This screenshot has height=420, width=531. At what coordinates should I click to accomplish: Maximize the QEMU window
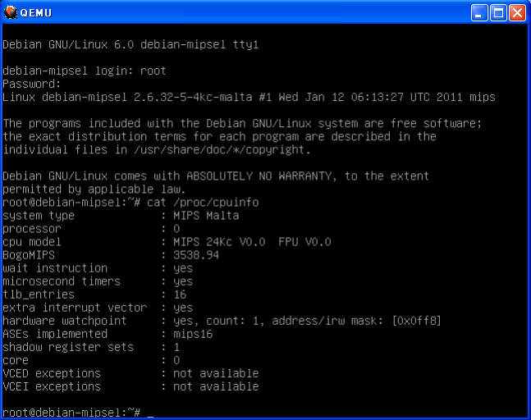click(x=498, y=13)
